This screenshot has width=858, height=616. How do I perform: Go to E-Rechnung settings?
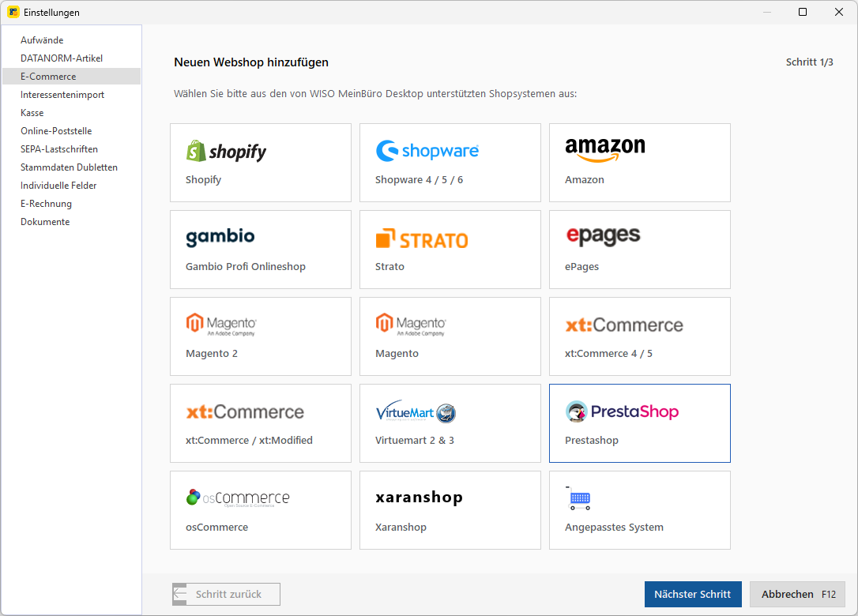click(x=46, y=204)
